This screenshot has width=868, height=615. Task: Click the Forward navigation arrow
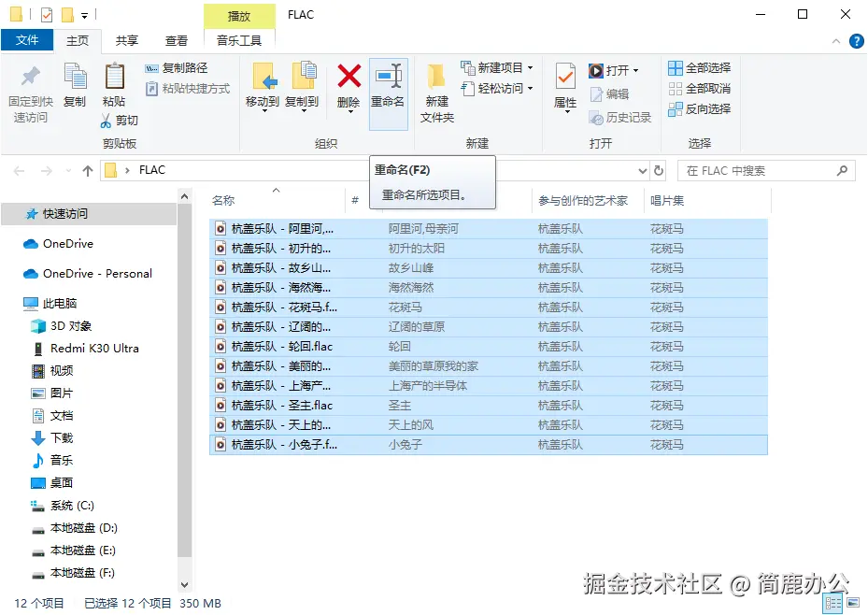point(47,171)
